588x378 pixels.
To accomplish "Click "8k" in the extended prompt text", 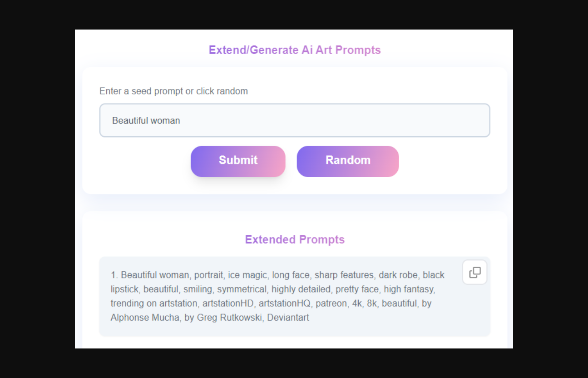I will [x=370, y=303].
